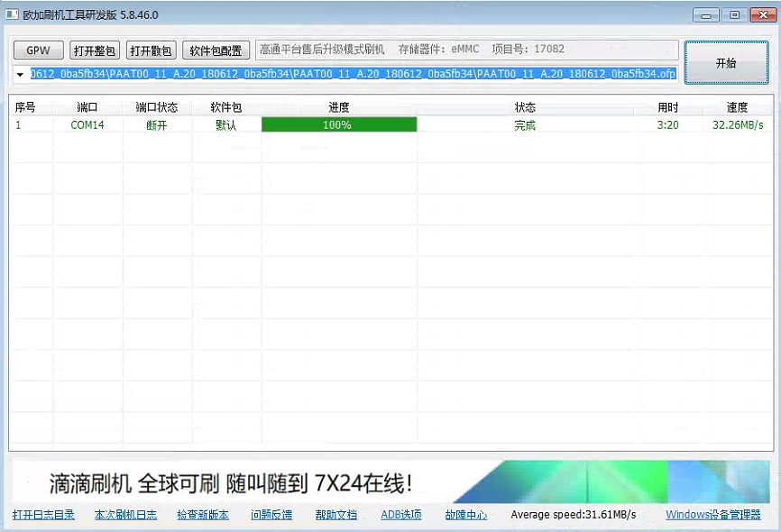Open 软件包配置 settings
This screenshot has width=781, height=532.
click(216, 50)
